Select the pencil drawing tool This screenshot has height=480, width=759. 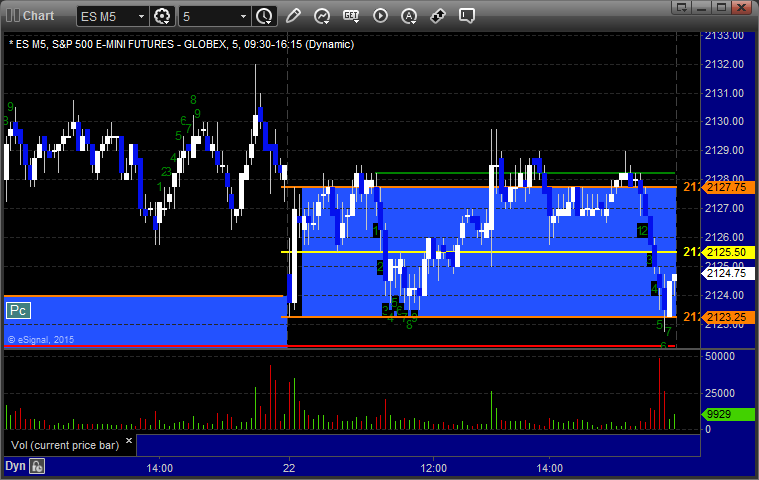click(x=293, y=16)
